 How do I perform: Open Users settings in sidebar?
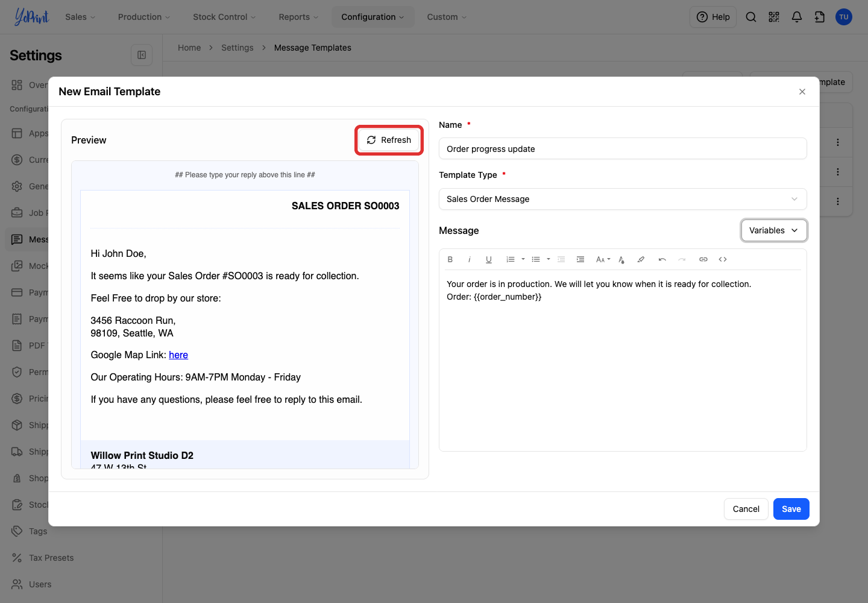40,584
